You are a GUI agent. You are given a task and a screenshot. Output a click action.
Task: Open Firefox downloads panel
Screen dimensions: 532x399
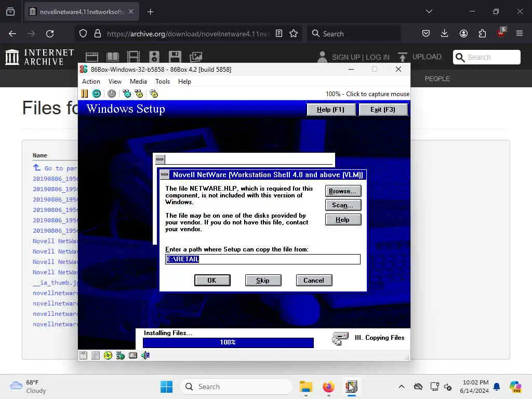[445, 34]
